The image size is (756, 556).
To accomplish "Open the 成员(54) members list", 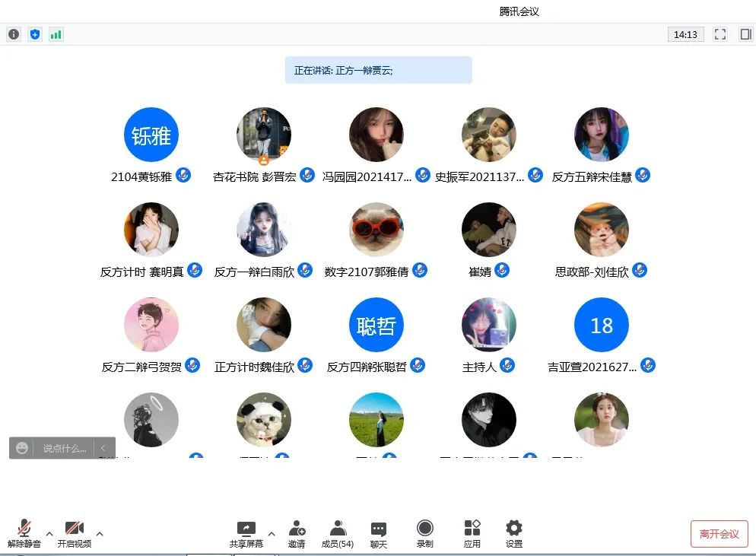I will [x=338, y=534].
